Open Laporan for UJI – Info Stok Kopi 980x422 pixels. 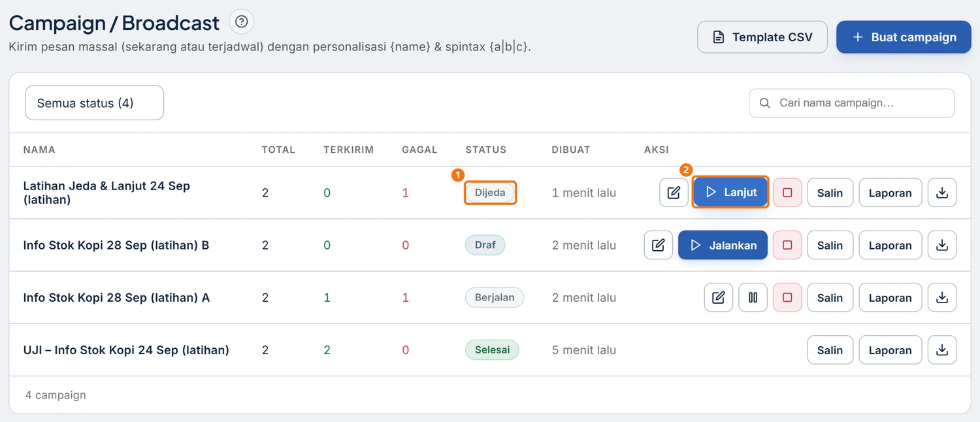890,349
